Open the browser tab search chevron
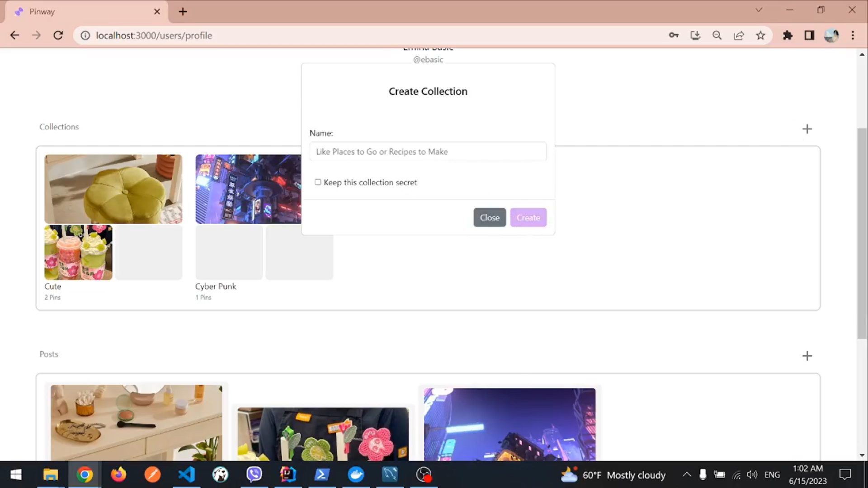The height and width of the screenshot is (488, 868). click(x=759, y=9)
